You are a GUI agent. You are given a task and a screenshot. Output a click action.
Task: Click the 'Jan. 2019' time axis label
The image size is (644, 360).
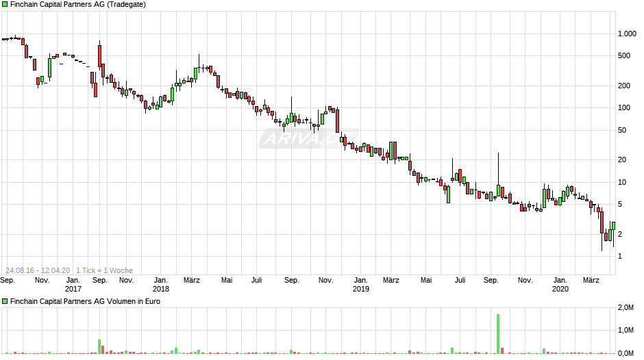tap(360, 285)
